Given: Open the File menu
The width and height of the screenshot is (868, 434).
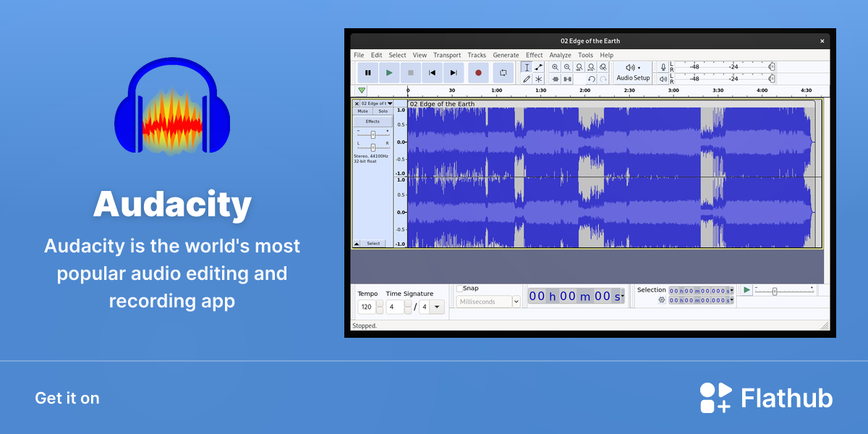Looking at the screenshot, I should (x=359, y=55).
